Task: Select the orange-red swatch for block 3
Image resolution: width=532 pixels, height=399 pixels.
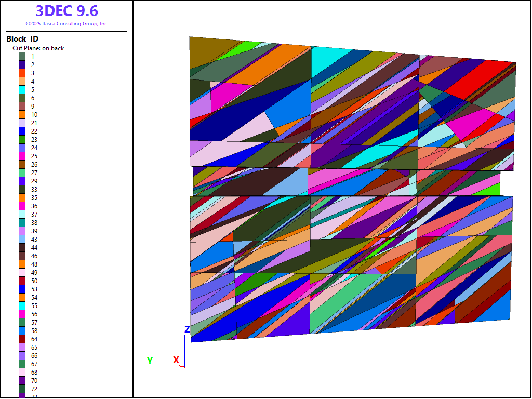Action: (22, 73)
